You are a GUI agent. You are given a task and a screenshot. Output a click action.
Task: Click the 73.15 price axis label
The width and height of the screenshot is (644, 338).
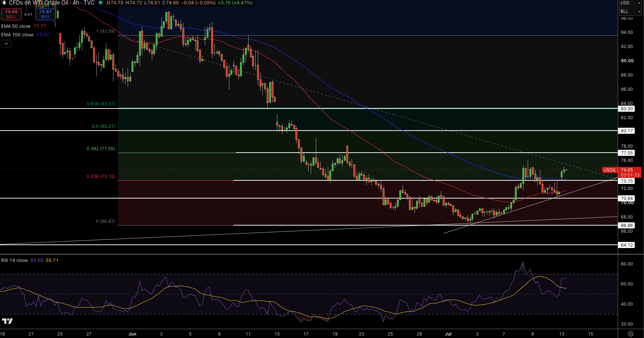[627, 181]
